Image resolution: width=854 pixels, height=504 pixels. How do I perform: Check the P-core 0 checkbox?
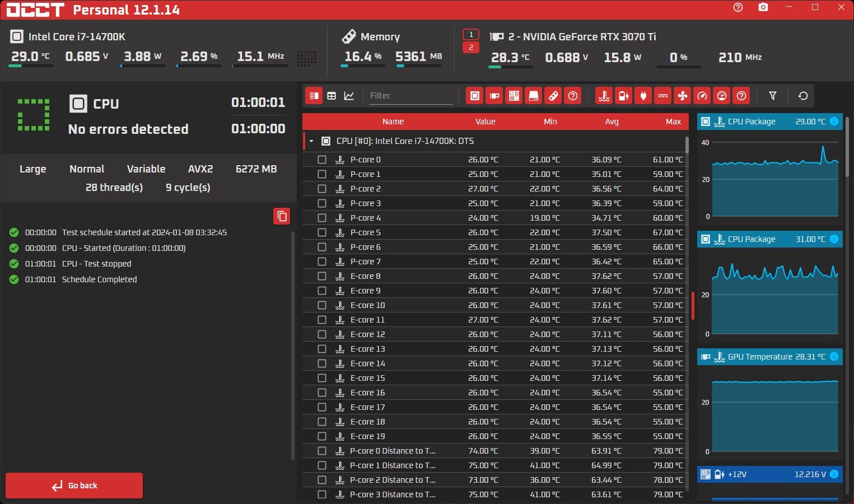(x=322, y=160)
